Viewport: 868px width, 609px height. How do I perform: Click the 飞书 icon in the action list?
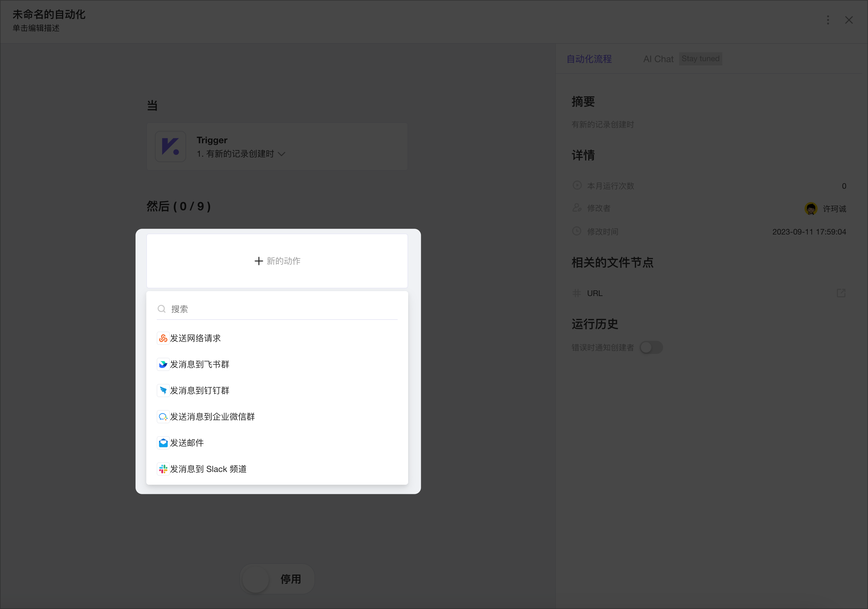(163, 364)
